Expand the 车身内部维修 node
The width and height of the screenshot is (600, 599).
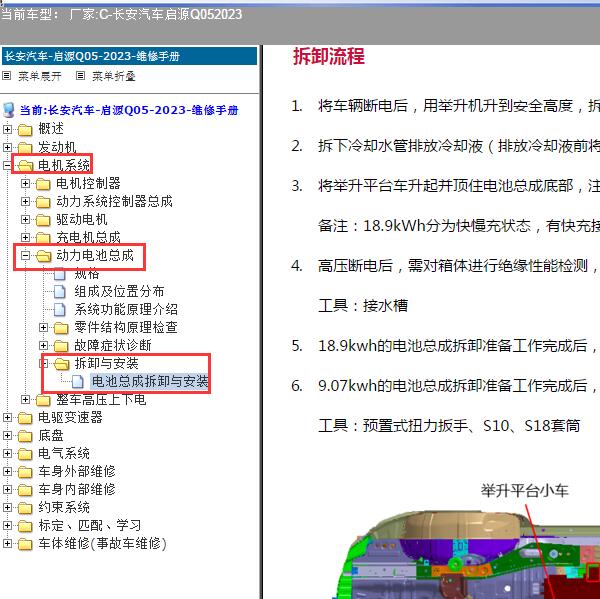tap(7, 490)
